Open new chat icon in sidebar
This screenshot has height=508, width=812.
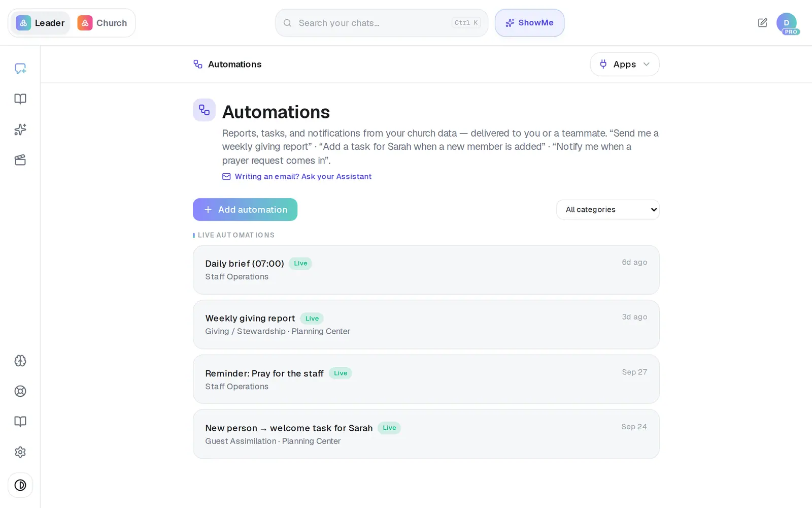click(20, 69)
